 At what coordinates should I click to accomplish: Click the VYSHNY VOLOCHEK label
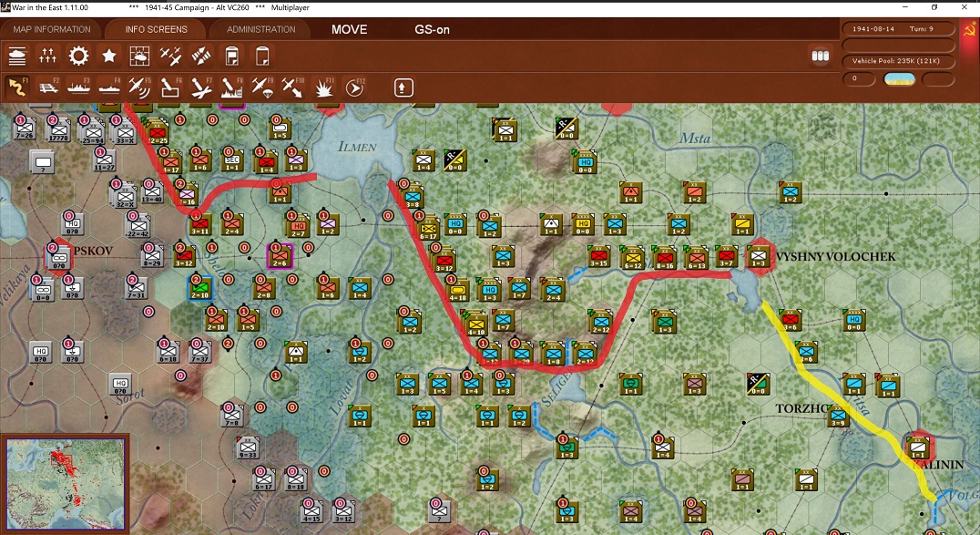coord(835,256)
